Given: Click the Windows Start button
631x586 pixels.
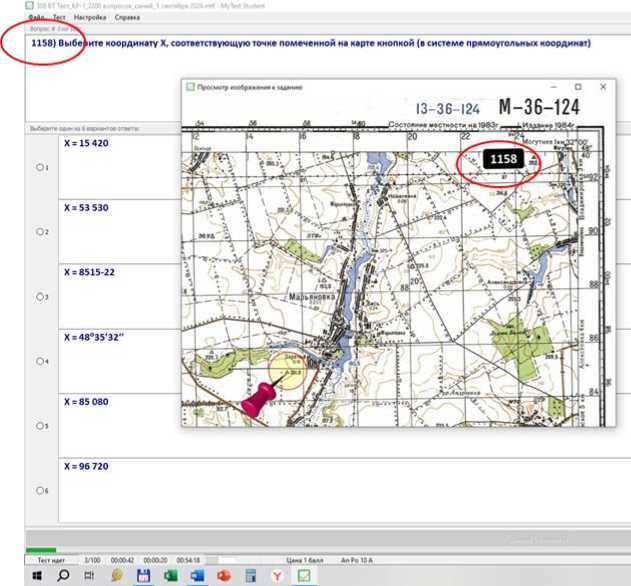Looking at the screenshot, I should [37, 576].
